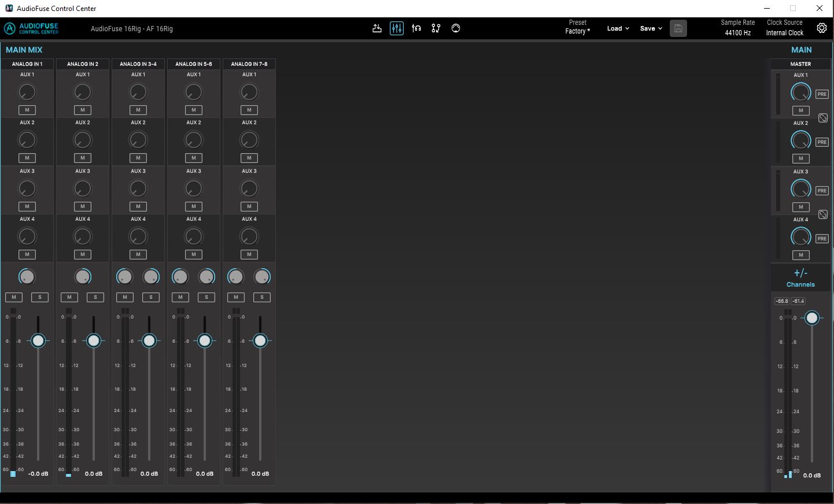Click the master output volume fader
The height and width of the screenshot is (504, 834).
(812, 318)
